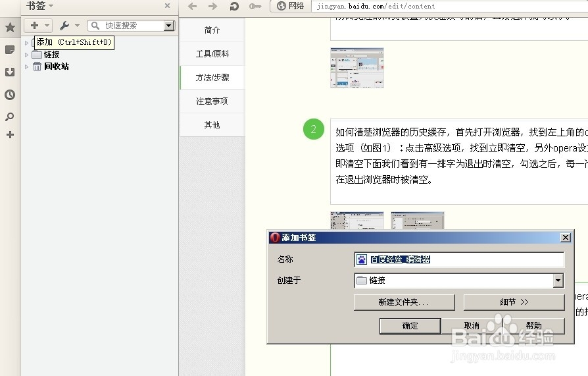Click the first step 2 thumbnail
588x376 pixels.
[x=357, y=221]
